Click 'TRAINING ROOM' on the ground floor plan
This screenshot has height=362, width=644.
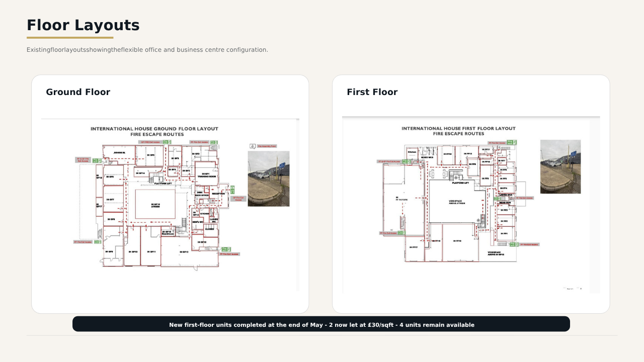tap(206, 177)
